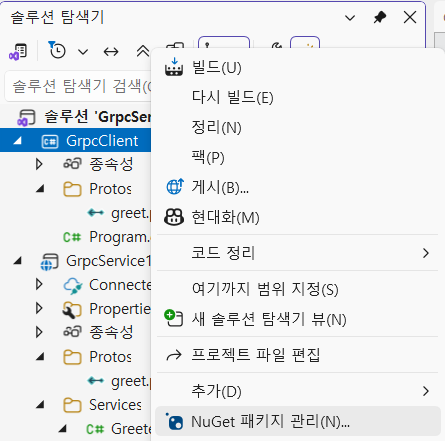The image size is (445, 441).
Task: Choose 게시(B)... from the context menu
Action: pyautogui.click(x=297, y=187)
